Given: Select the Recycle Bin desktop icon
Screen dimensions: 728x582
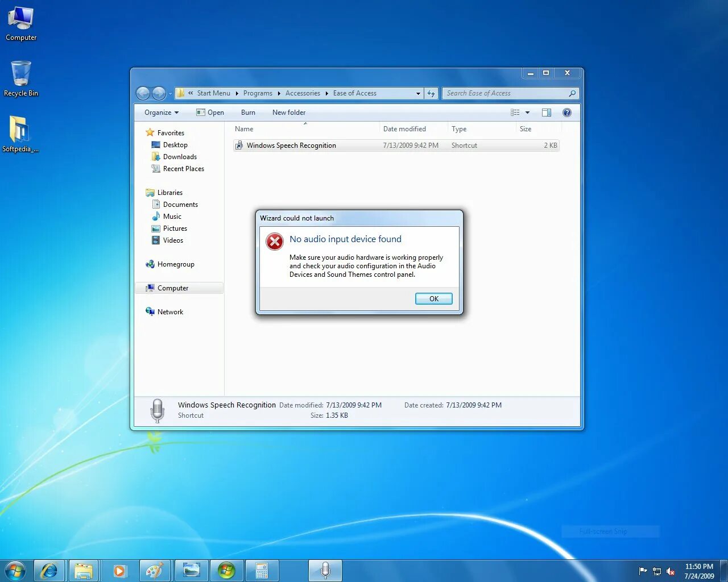Looking at the screenshot, I should 21,79.
